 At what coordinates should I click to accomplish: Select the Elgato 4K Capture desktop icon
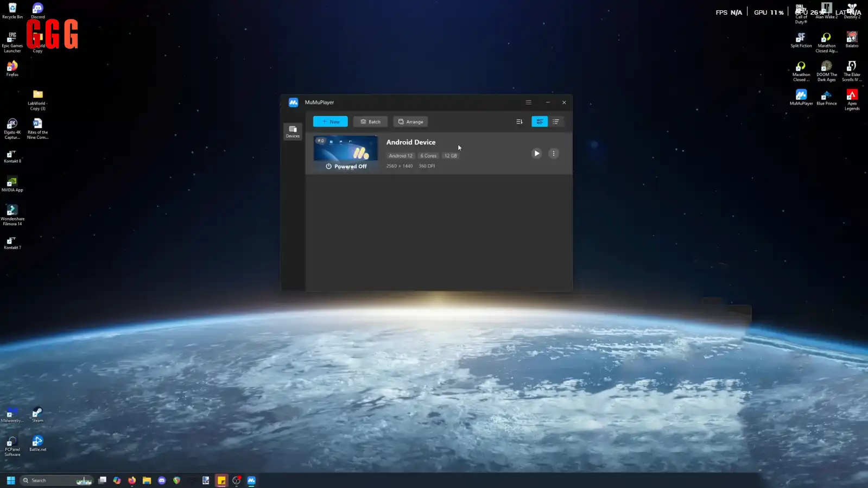pyautogui.click(x=12, y=129)
